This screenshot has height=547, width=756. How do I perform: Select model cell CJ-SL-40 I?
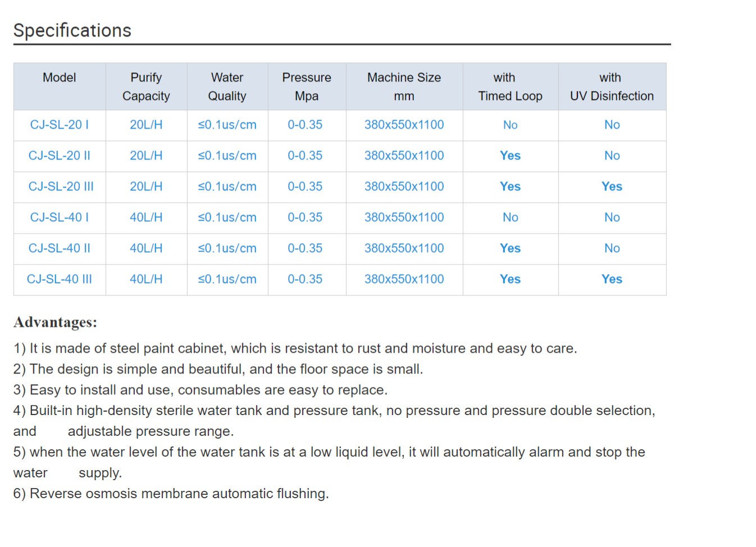pos(60,217)
